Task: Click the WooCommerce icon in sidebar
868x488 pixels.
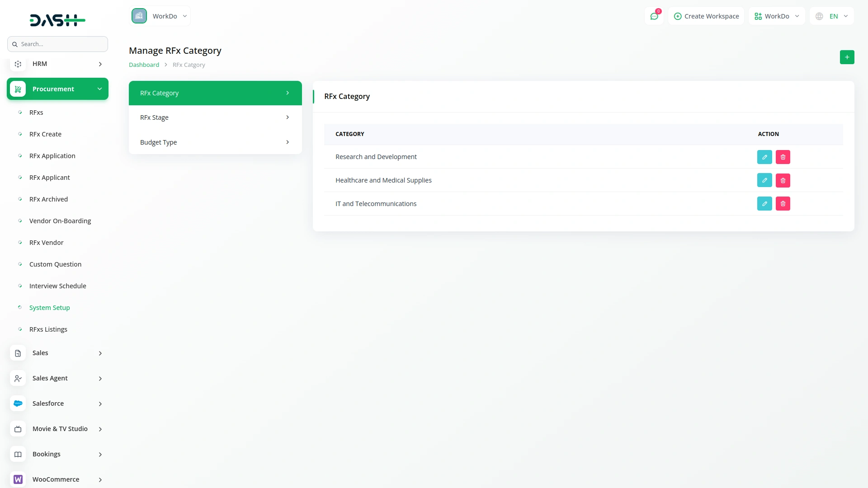Action: pos(18,479)
